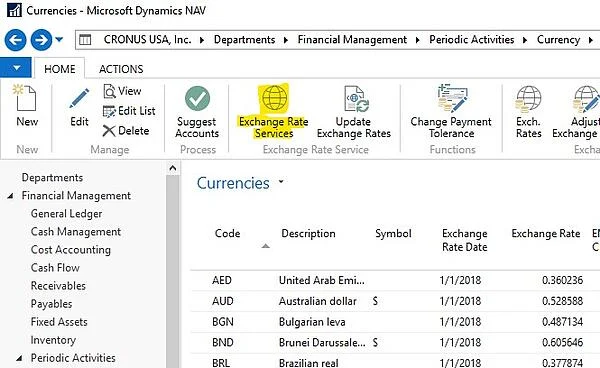Expand the breadcrumb arrow after Periodic Activities
Viewport: 600px width, 368px height.
pos(525,40)
